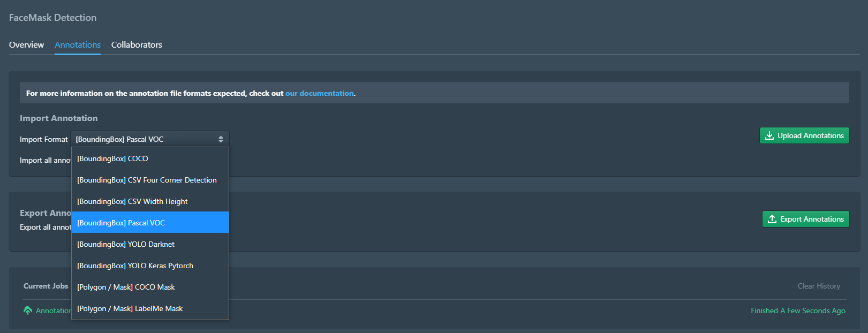The height and width of the screenshot is (333, 868).
Task: Click the export icon on Export Annotations
Action: point(772,219)
